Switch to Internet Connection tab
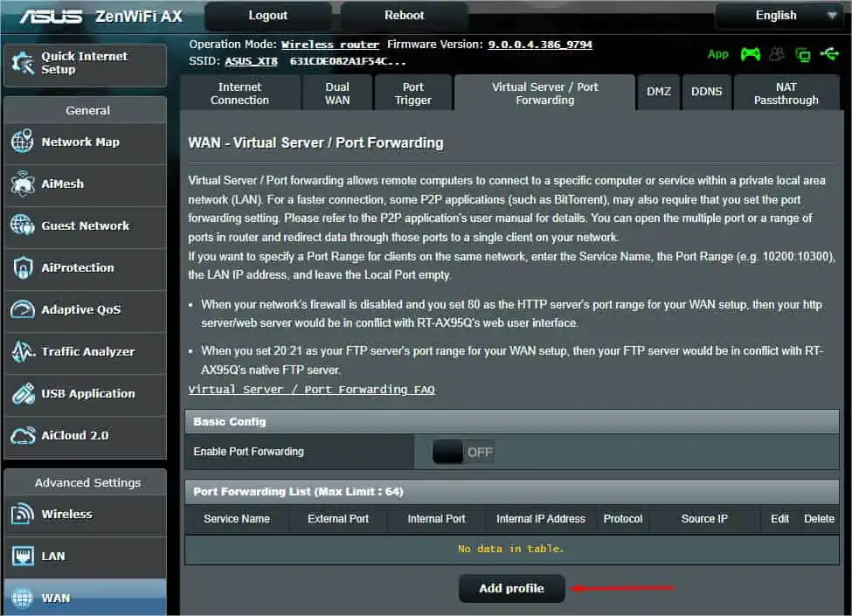The width and height of the screenshot is (852, 616). click(x=239, y=93)
